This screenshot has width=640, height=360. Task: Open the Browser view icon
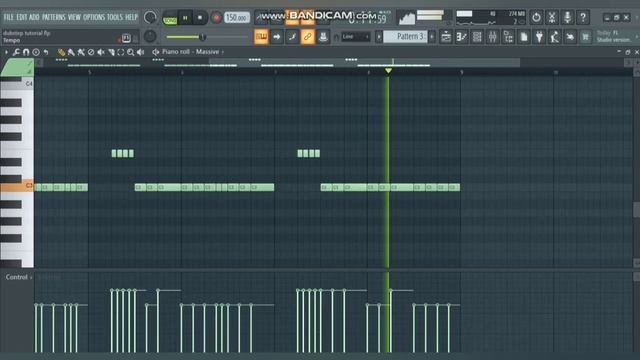pos(508,37)
